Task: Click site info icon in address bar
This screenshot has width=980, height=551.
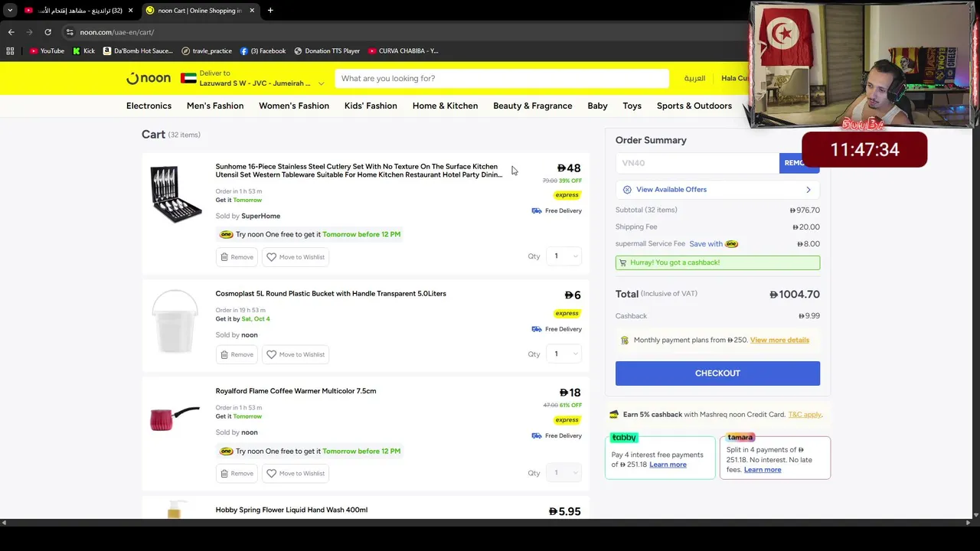Action: 70,32
